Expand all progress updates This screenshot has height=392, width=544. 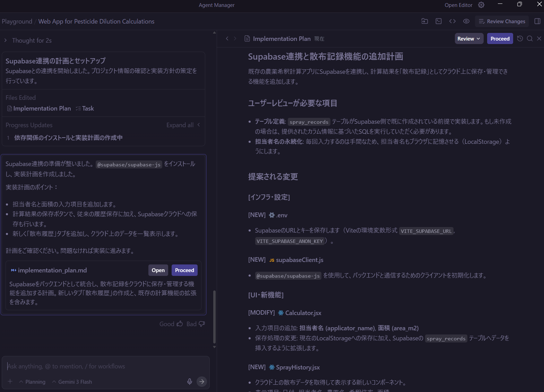pos(183,125)
